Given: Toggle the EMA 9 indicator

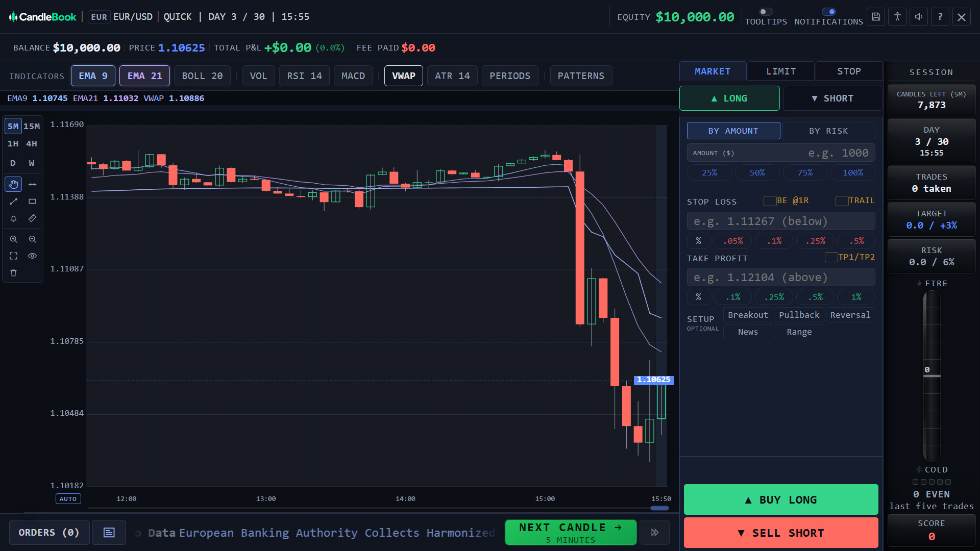Looking at the screenshot, I should tap(93, 76).
